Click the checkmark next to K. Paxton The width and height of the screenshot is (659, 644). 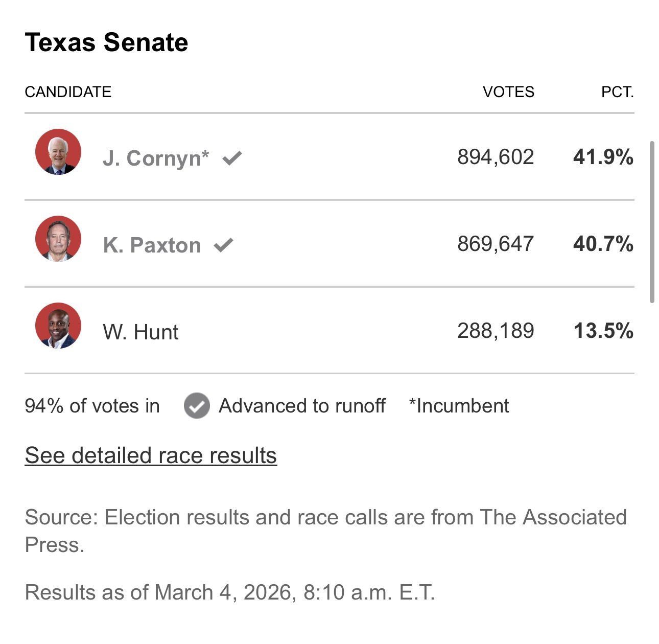pyautogui.click(x=223, y=245)
